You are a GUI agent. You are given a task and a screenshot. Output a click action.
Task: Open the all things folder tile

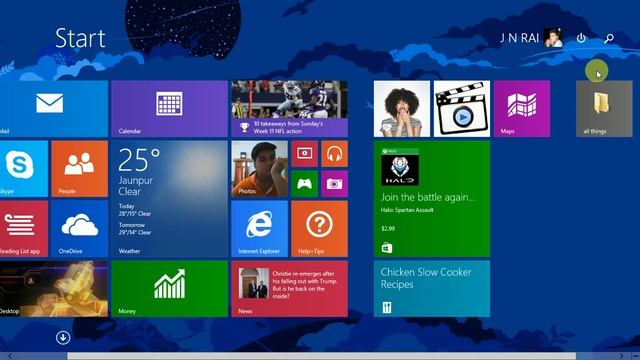604,109
